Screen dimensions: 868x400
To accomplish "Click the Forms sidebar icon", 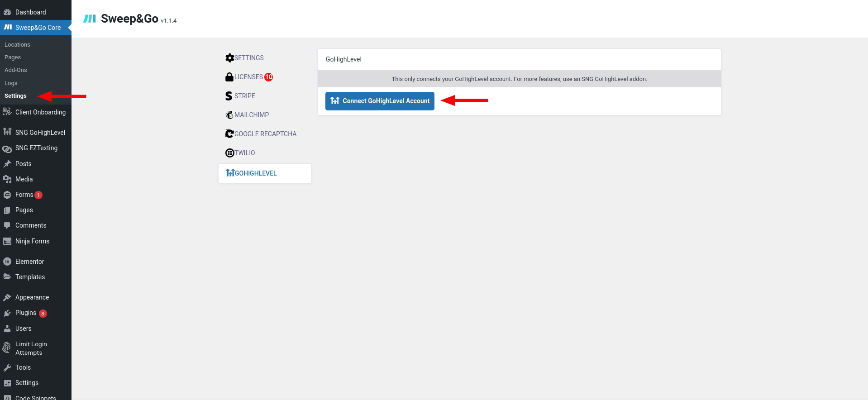I will (x=7, y=195).
